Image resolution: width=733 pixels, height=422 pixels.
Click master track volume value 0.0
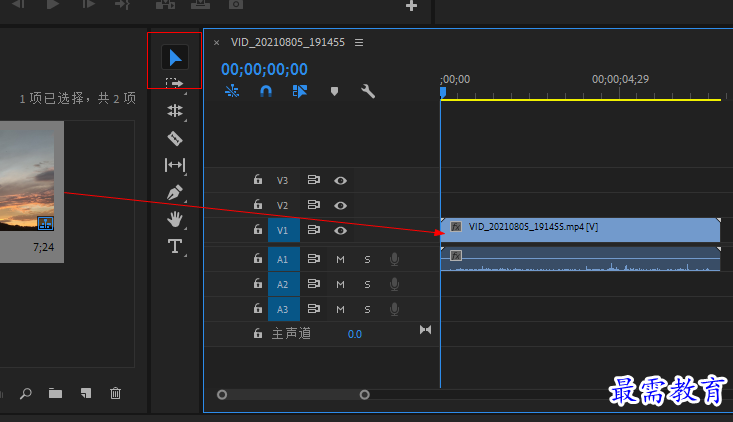pos(354,334)
